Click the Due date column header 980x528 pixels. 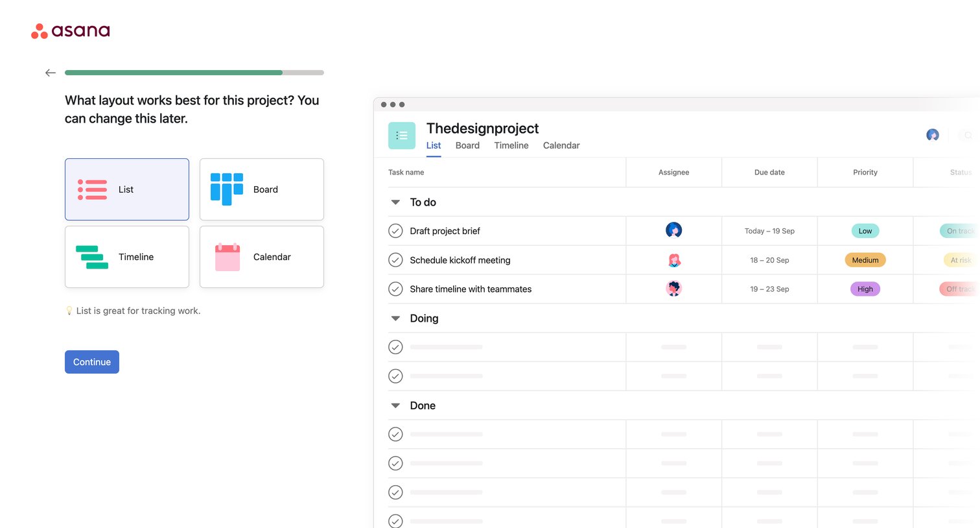(769, 173)
